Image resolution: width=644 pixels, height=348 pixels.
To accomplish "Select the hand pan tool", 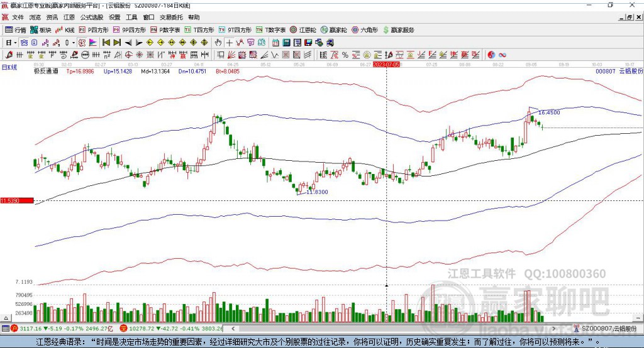I will click(x=218, y=43).
